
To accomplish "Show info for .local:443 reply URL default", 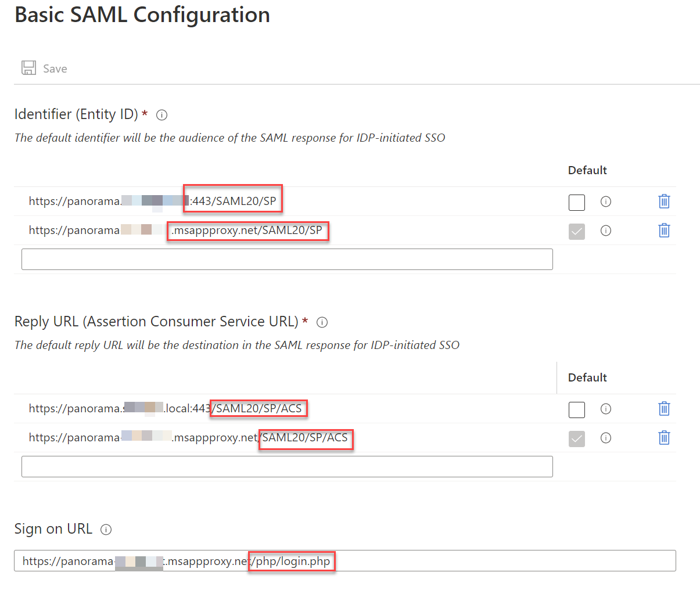I will (x=606, y=409).
